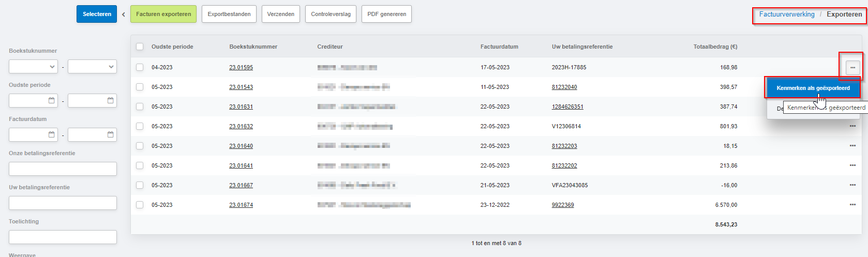This screenshot has width=868, height=257.
Task: Open Exportbestanden
Action: pyautogui.click(x=229, y=14)
